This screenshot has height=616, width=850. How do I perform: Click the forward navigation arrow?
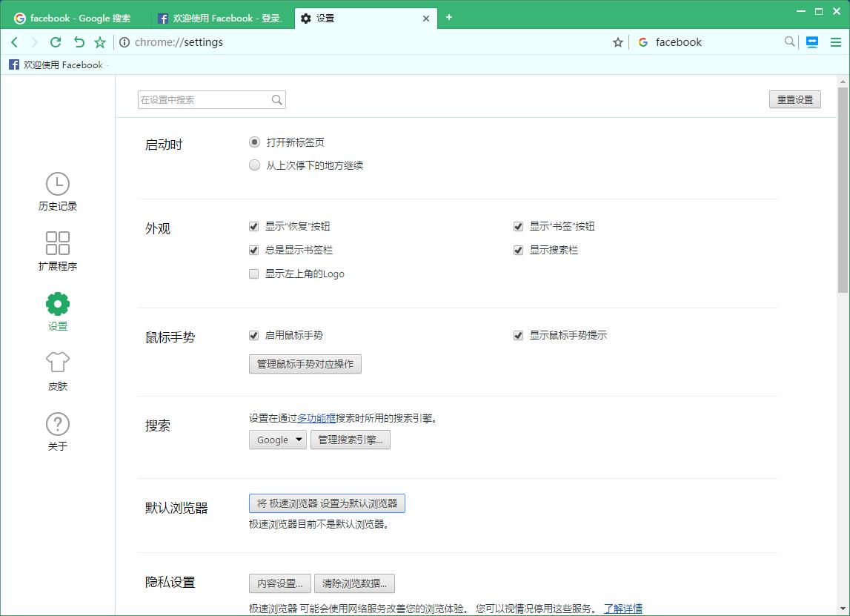coord(35,42)
